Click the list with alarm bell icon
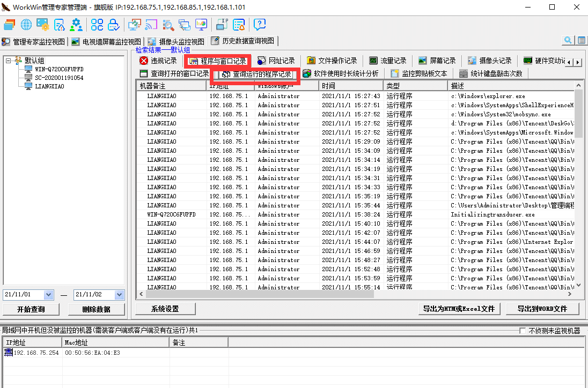The height and width of the screenshot is (388, 588). pos(239,25)
